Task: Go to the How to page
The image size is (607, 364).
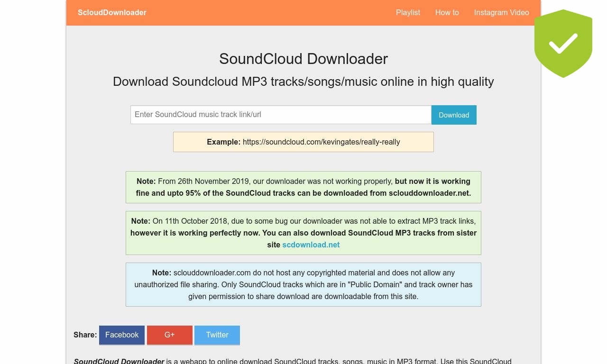Action: pyautogui.click(x=447, y=13)
